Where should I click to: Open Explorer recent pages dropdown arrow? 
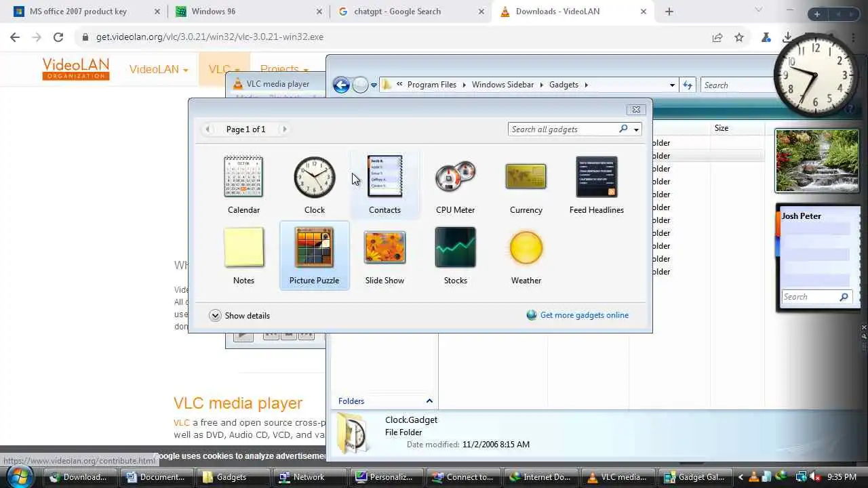point(374,85)
